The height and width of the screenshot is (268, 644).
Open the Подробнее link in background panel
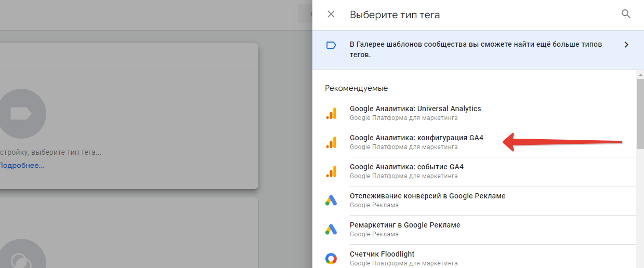[x=22, y=165]
